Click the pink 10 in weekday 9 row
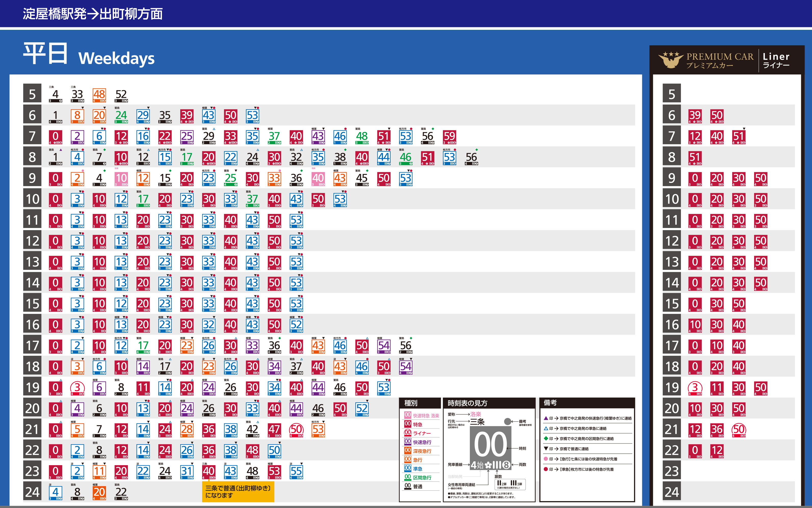 (x=121, y=179)
